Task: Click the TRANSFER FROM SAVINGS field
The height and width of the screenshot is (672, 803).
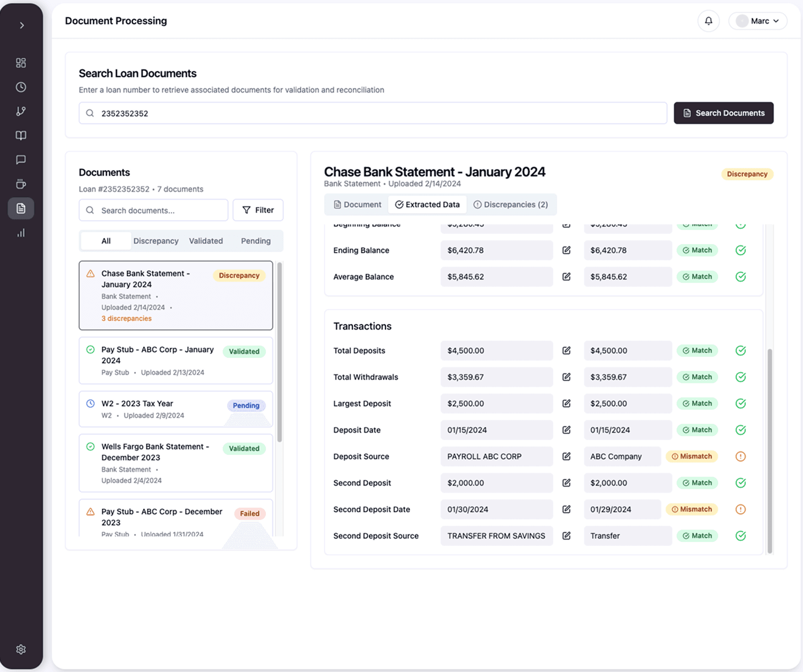Action: 496,536
